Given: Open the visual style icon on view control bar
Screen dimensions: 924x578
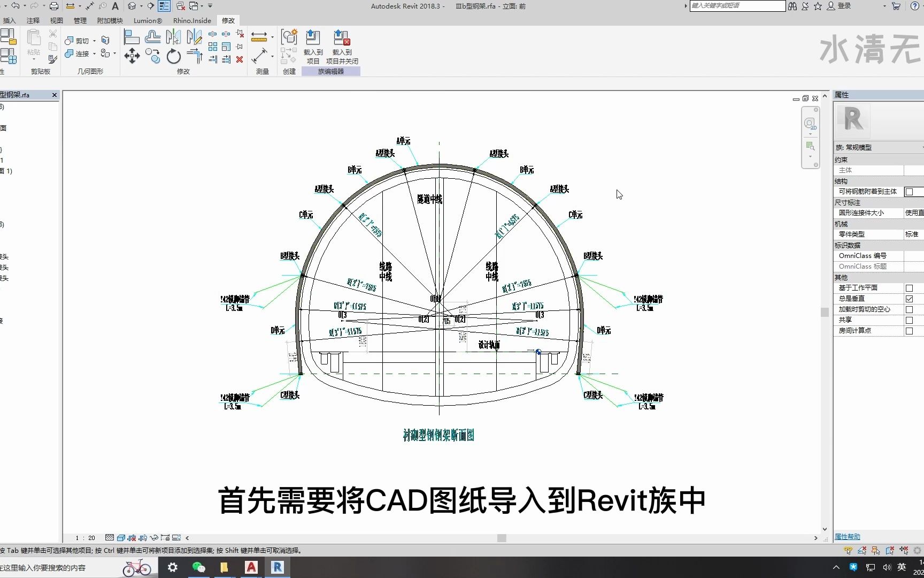Looking at the screenshot, I should click(x=121, y=538).
